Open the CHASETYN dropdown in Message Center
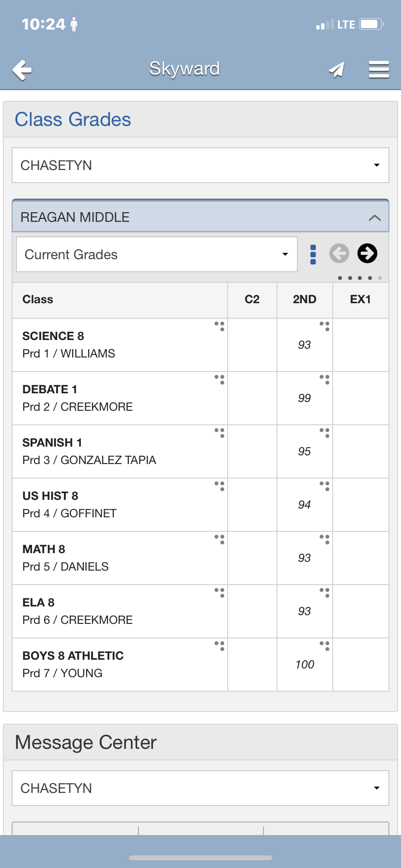 [200, 788]
